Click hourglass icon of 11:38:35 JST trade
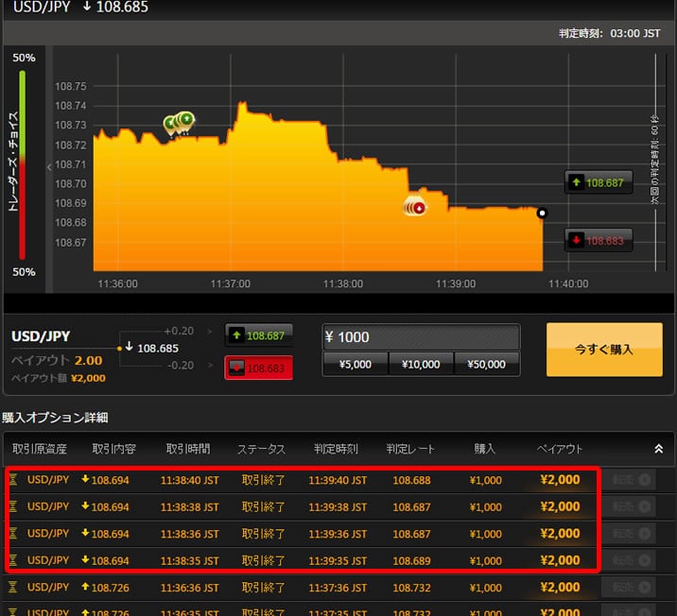The height and width of the screenshot is (616, 677). (x=13, y=560)
